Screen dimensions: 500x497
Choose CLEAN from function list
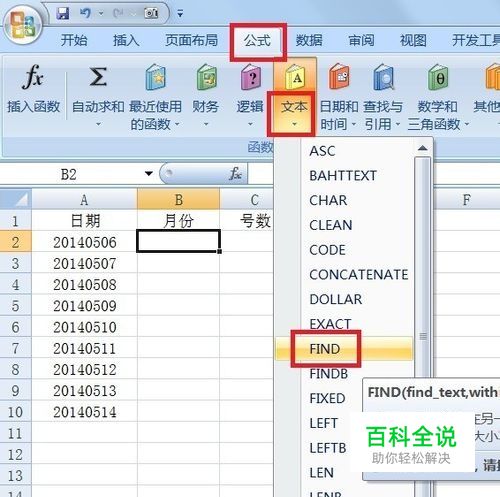click(344, 225)
